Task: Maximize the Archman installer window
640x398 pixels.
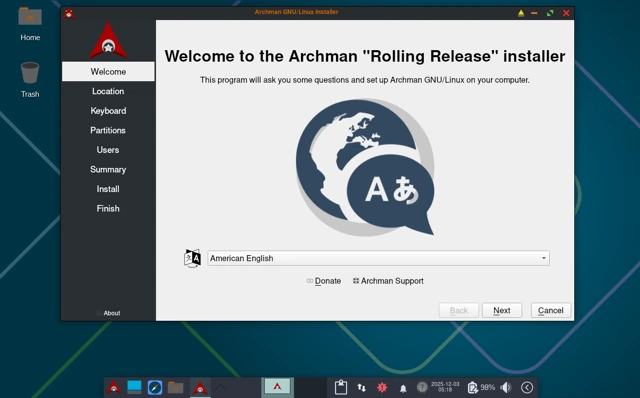Action: [x=550, y=13]
